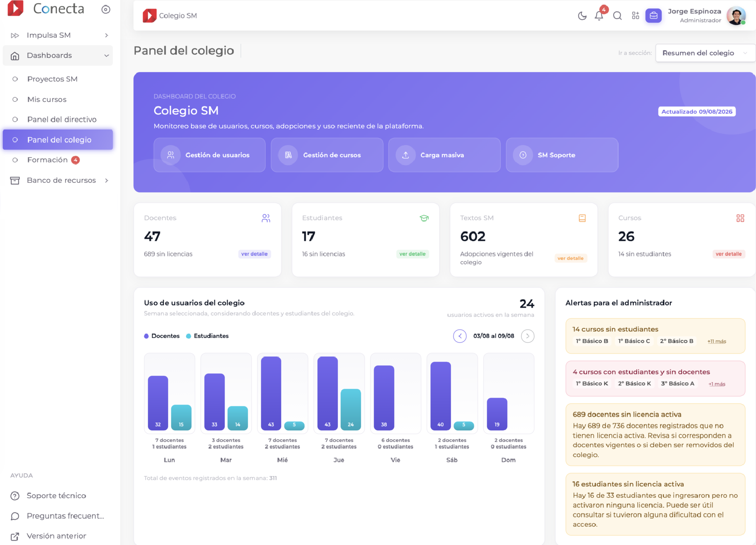Click the Conecta logo icon
Viewport: 756px width, 545px height.
pyautogui.click(x=15, y=8)
